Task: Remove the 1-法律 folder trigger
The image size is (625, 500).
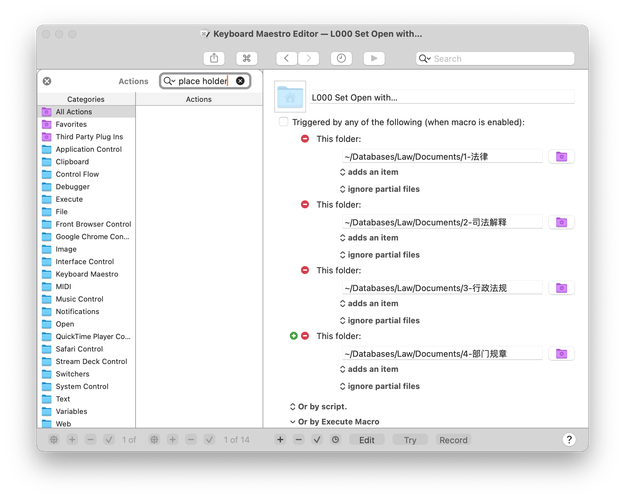Action: point(305,139)
